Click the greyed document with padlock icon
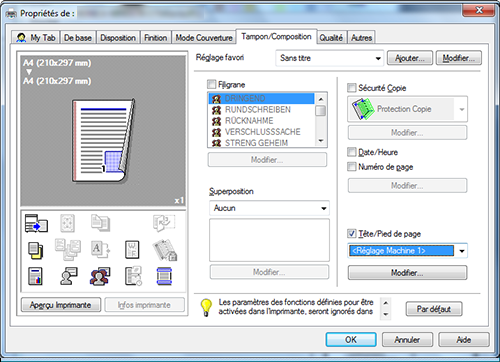This screenshot has width=500, height=362. (165, 250)
